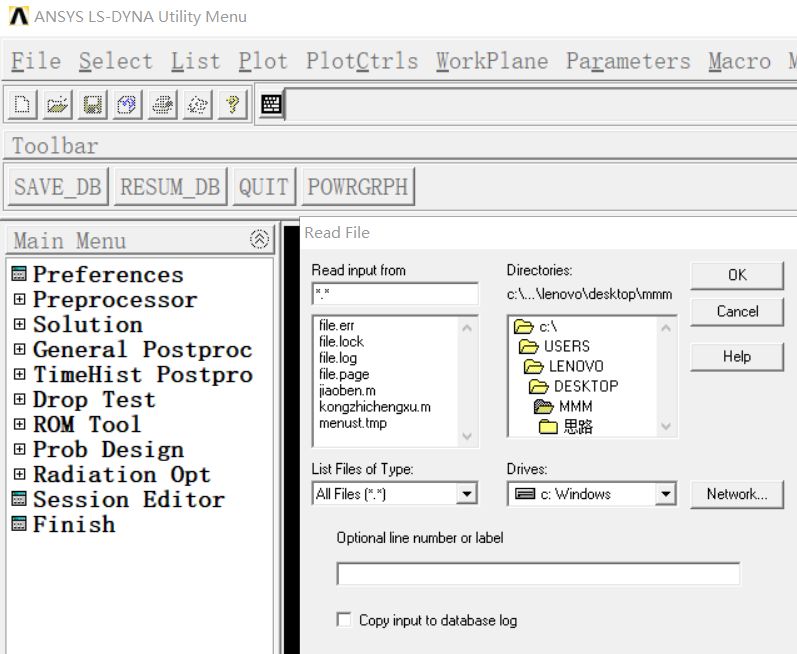The height and width of the screenshot is (654, 797).
Task: Open the List menu
Action: pos(195,61)
